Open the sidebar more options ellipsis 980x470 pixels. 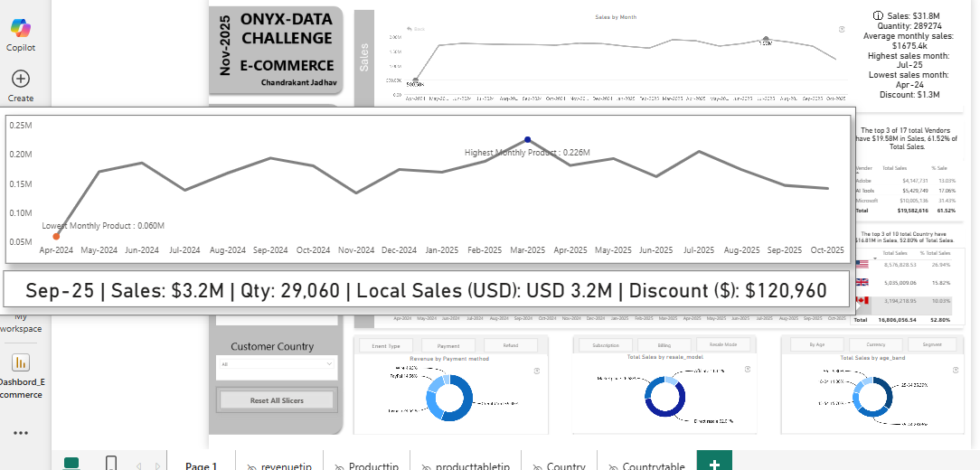tap(21, 433)
